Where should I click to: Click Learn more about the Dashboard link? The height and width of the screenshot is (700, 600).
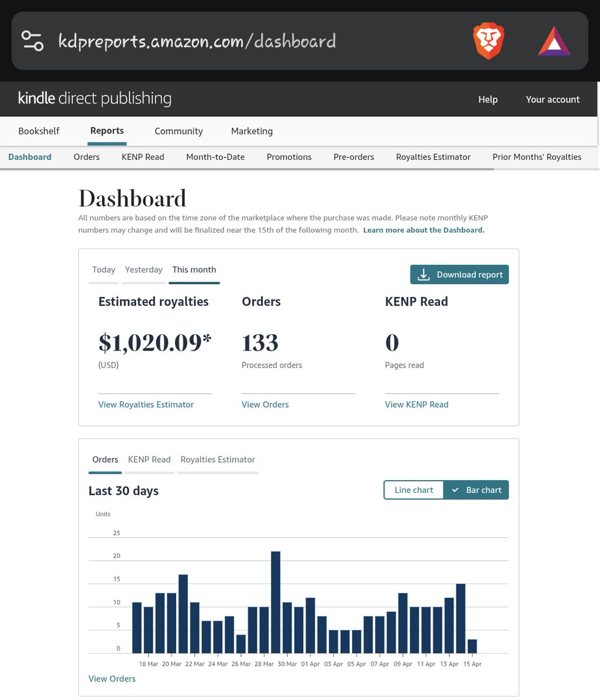tap(424, 230)
